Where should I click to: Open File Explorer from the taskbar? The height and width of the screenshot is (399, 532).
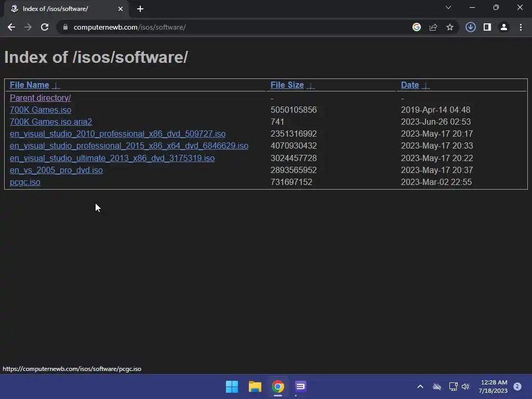255,387
